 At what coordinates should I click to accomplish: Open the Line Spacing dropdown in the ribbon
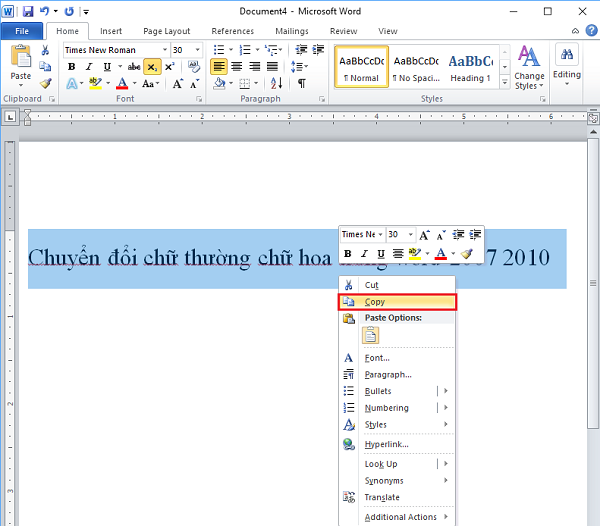coord(299,67)
